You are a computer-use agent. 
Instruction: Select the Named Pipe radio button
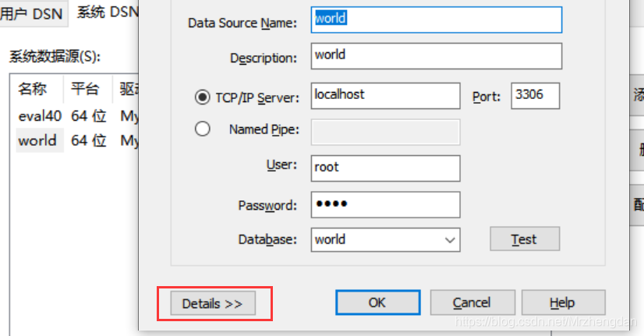pos(202,129)
